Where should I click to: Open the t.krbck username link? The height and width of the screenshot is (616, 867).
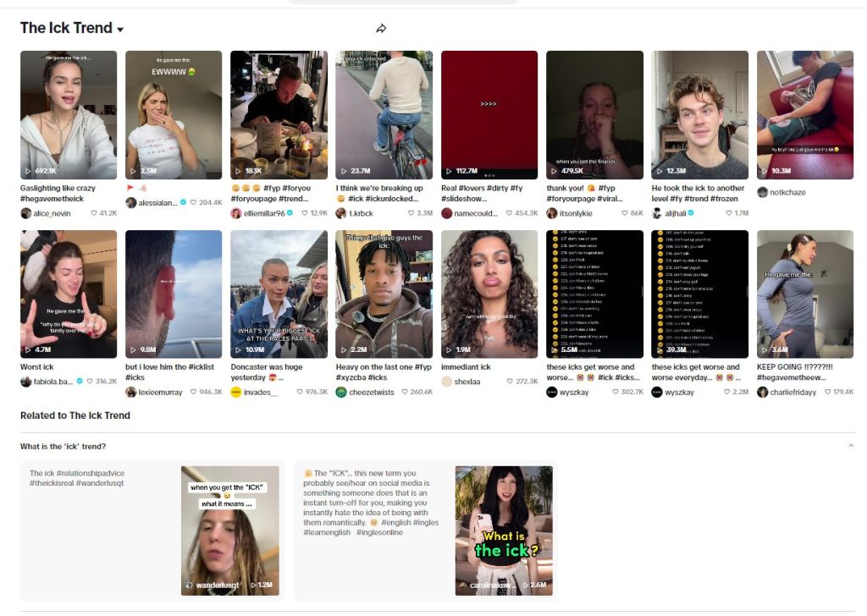[361, 213]
